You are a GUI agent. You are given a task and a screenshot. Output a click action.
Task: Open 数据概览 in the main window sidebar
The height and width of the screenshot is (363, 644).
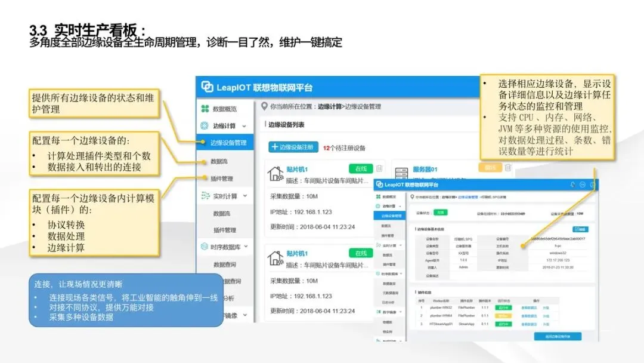(225, 109)
